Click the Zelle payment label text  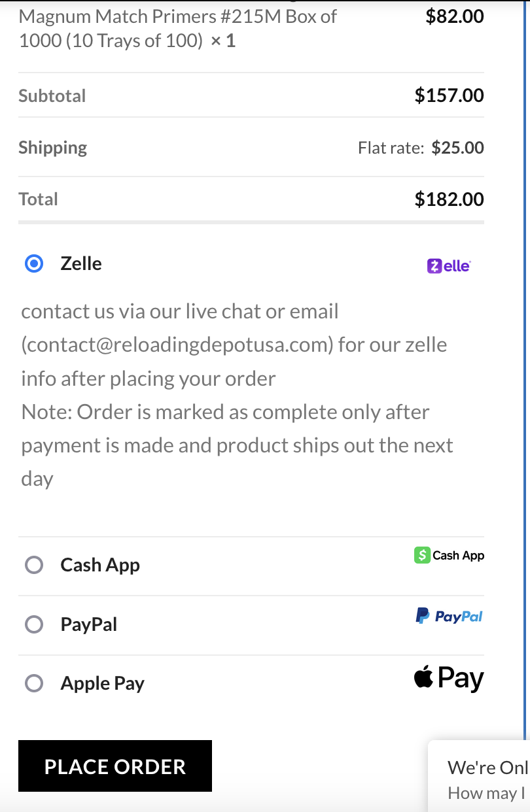click(x=81, y=263)
